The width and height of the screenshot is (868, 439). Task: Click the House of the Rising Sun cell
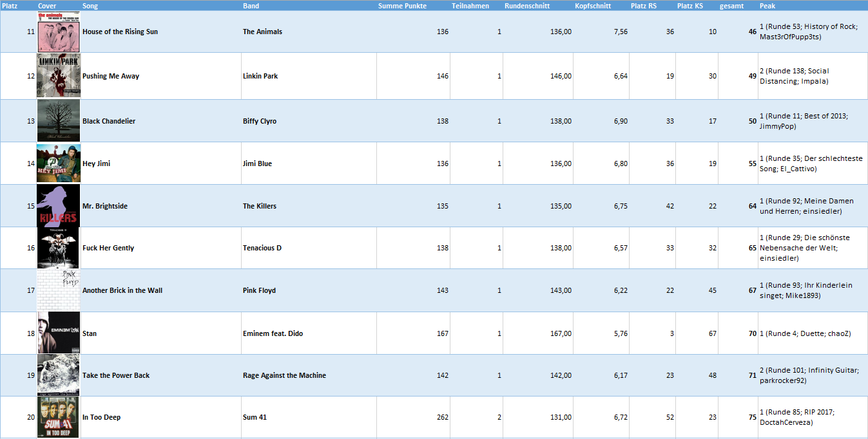coord(161,32)
